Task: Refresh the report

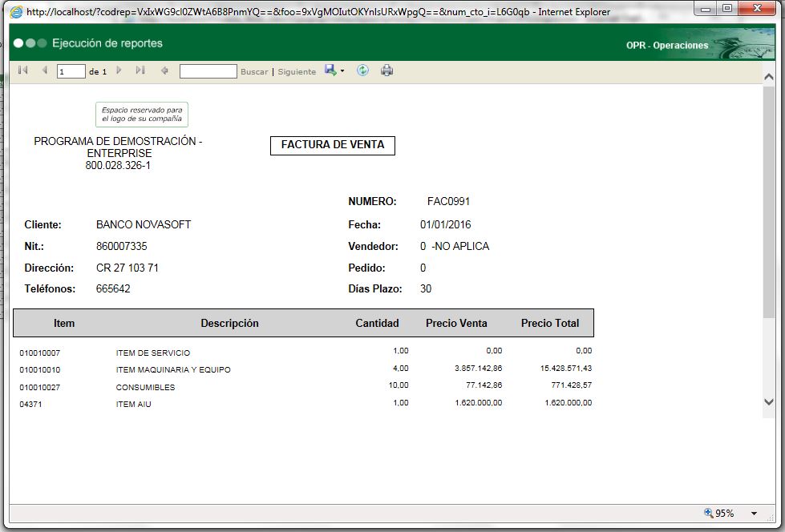Action: [362, 71]
